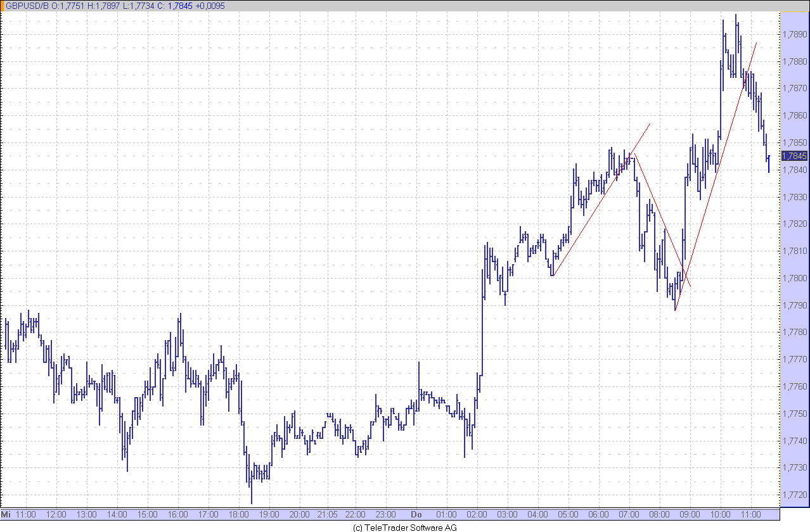Click the 03:00 time axis label

click(508, 514)
